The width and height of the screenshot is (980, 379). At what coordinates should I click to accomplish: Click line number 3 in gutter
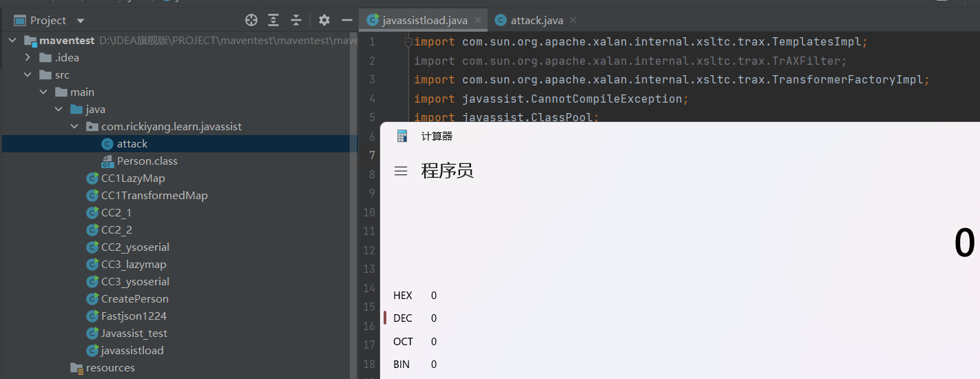(x=371, y=80)
